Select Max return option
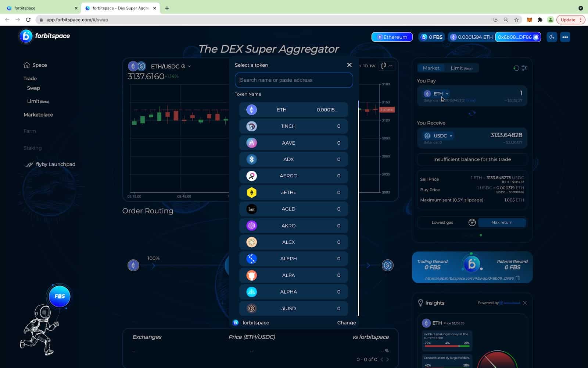The image size is (588, 368). (502, 222)
